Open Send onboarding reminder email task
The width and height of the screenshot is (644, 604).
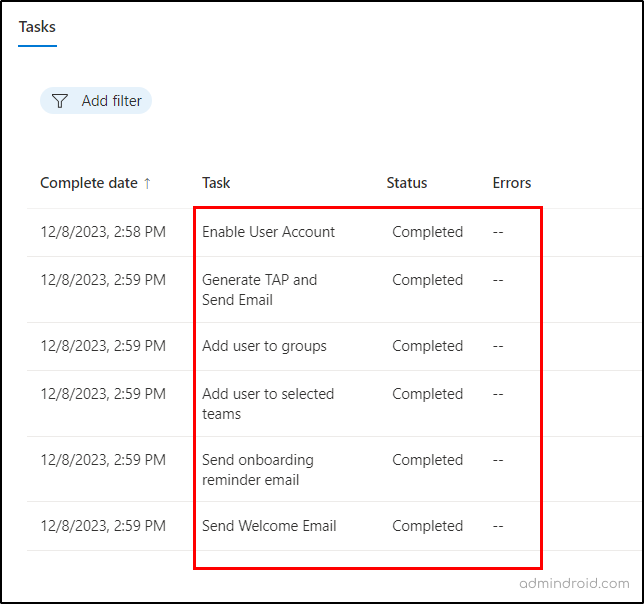(257, 470)
